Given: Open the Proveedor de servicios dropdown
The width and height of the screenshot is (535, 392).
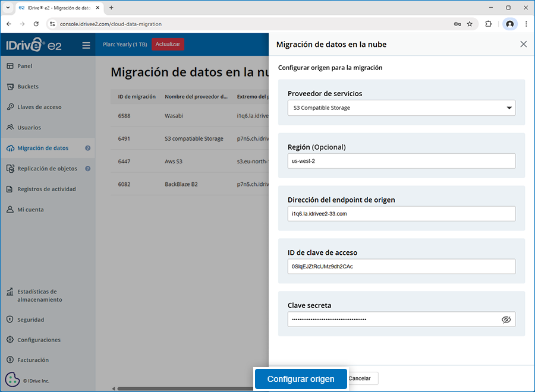Looking at the screenshot, I should (x=401, y=108).
